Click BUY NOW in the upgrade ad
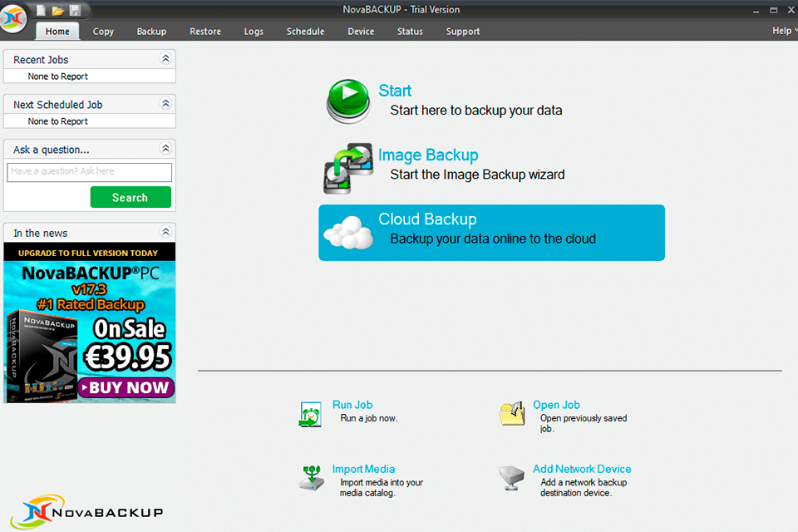Viewport: 798px width, 532px height. [x=126, y=387]
